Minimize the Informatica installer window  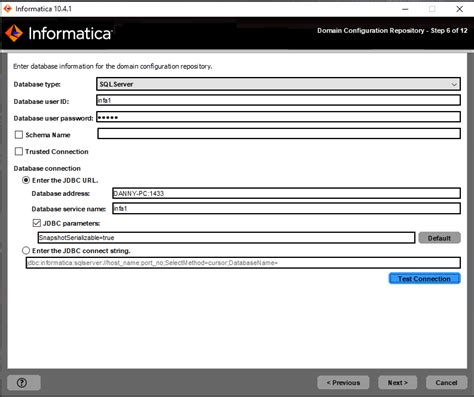pyautogui.click(x=405, y=9)
